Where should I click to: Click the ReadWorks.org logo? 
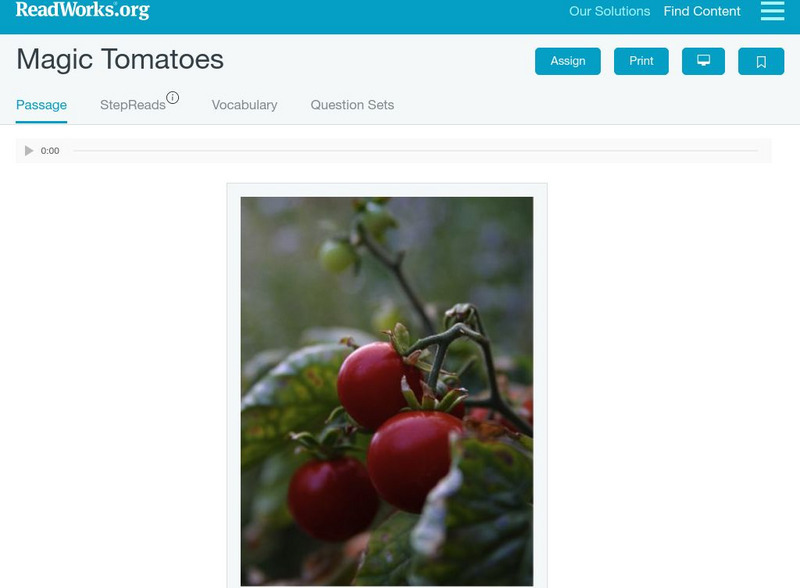point(82,10)
